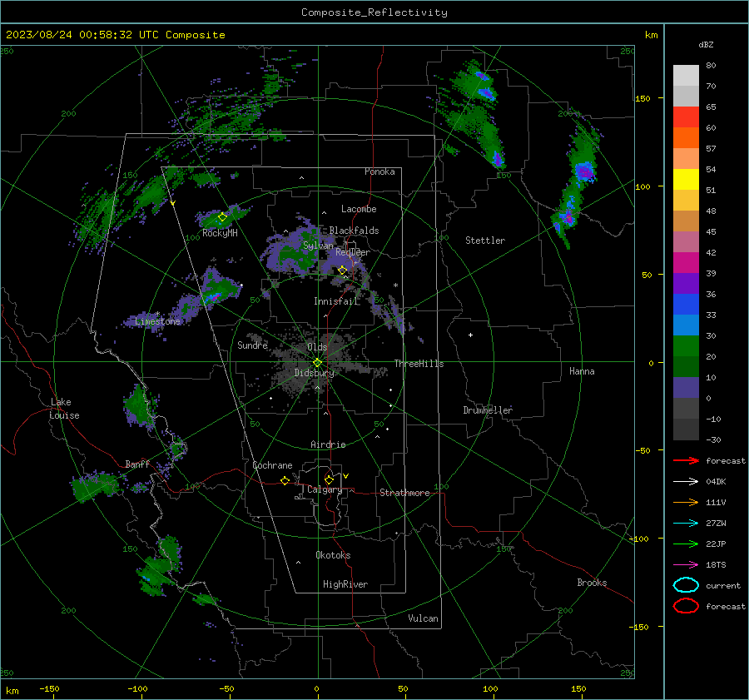This screenshot has width=749, height=700.
Task: Click the red forecast arrow in legend
Action: (x=686, y=460)
